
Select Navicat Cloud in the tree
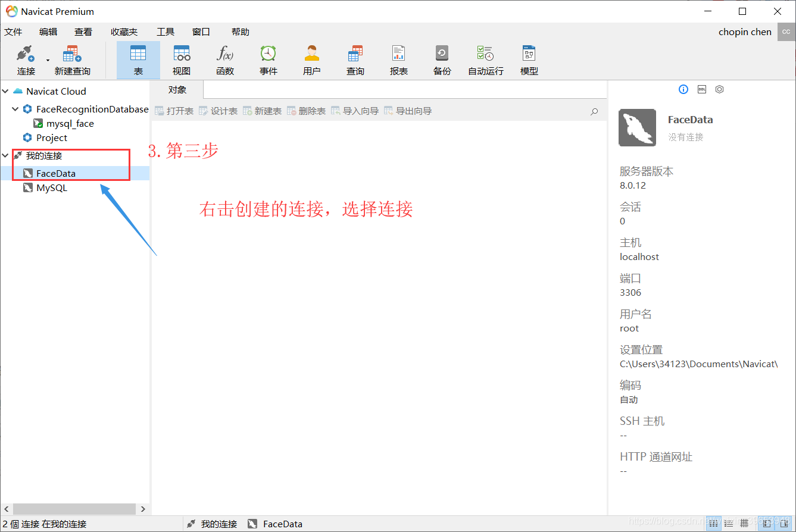(56, 92)
